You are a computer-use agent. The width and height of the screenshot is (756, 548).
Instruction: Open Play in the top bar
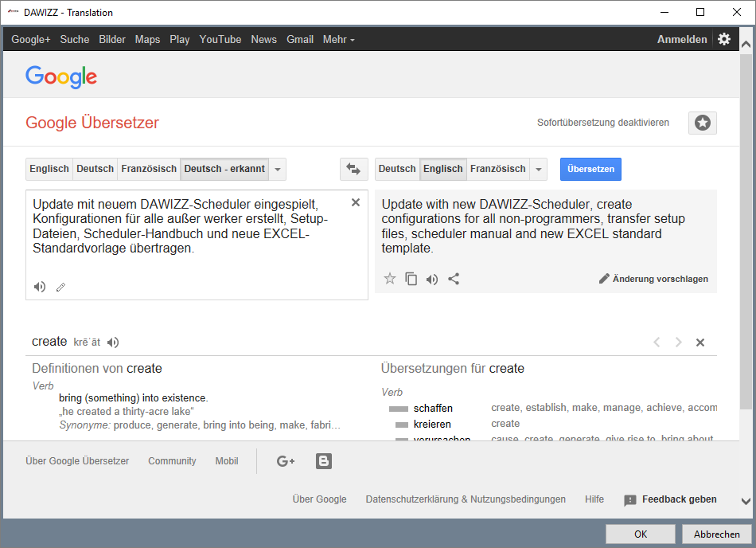pos(180,40)
